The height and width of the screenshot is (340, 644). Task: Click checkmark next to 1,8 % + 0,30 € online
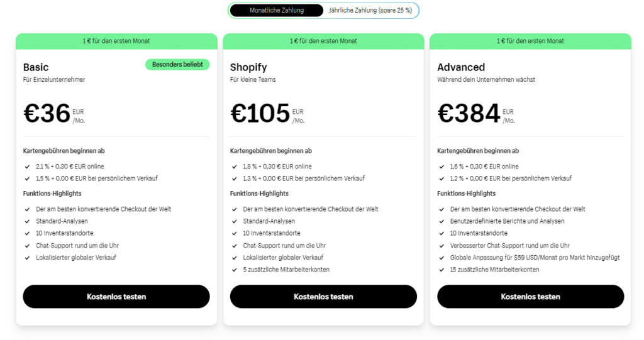coord(234,167)
